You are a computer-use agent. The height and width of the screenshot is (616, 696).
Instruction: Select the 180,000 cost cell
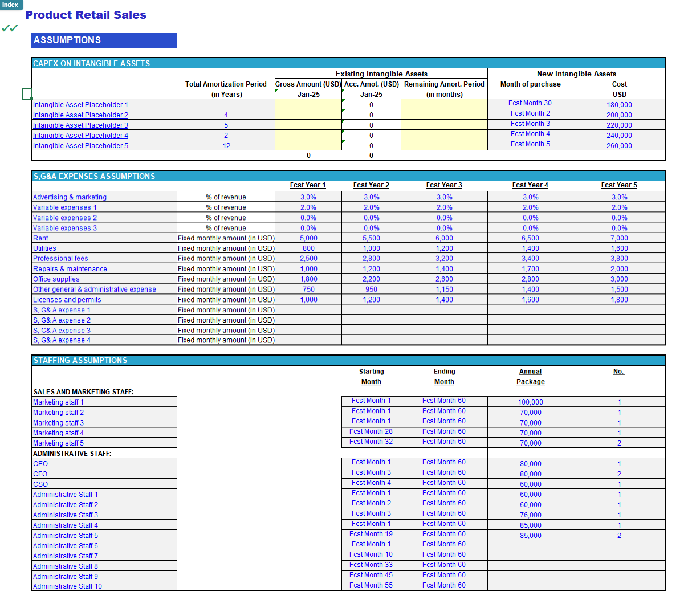(x=619, y=105)
